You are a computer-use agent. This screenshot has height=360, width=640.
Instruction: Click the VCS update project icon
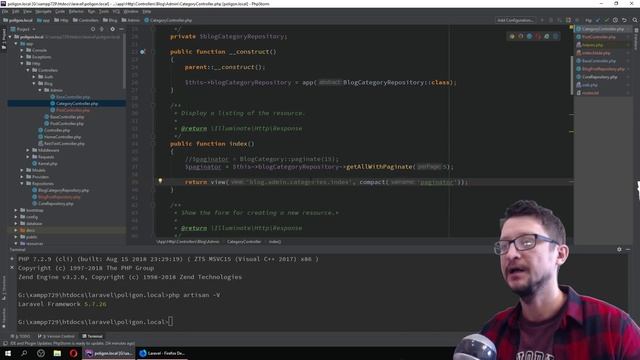click(x=598, y=20)
